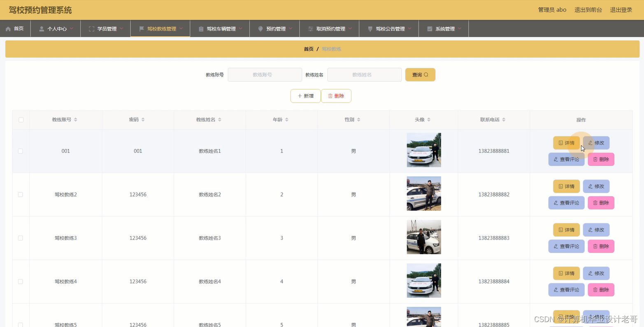The width and height of the screenshot is (644, 327).
Task: Expand the 预约管理 dropdown arrow
Action: click(291, 28)
